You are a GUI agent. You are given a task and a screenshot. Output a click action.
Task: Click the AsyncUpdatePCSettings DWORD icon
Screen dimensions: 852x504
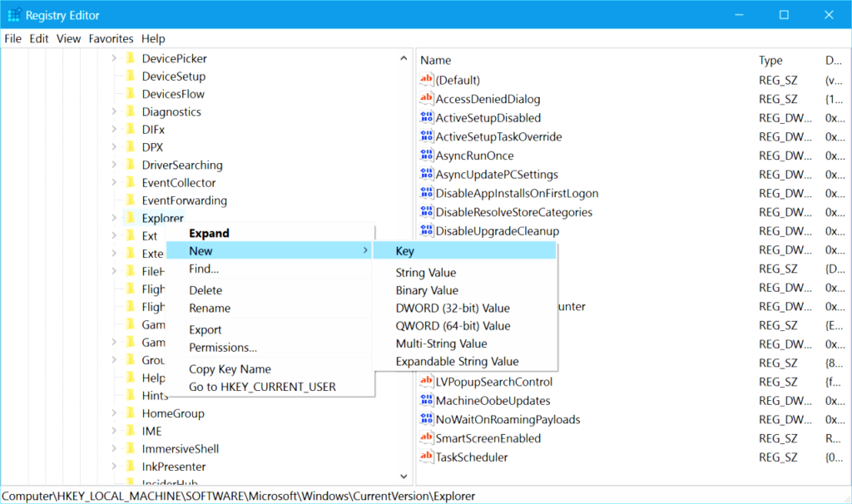click(427, 174)
